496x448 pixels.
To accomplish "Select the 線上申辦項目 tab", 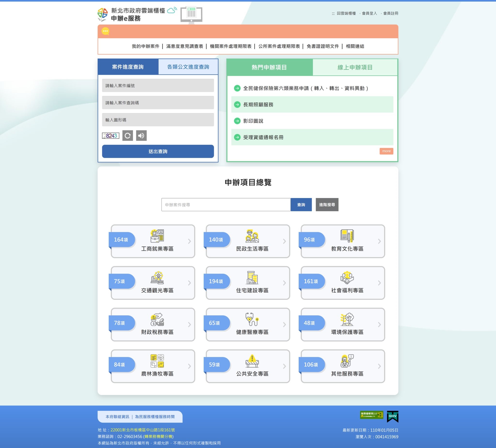I will click(355, 67).
